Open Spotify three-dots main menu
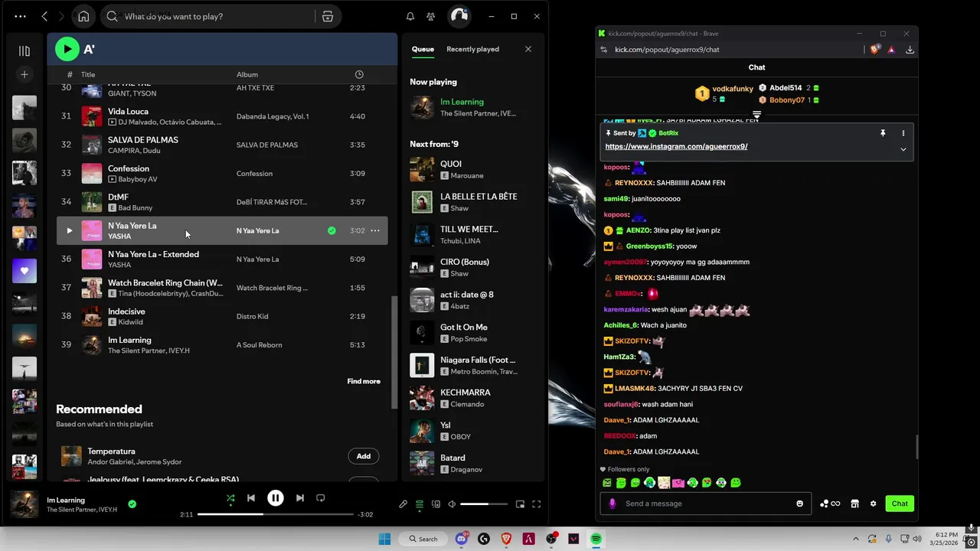Screen dimensions: 980x551 pyautogui.click(x=20, y=16)
